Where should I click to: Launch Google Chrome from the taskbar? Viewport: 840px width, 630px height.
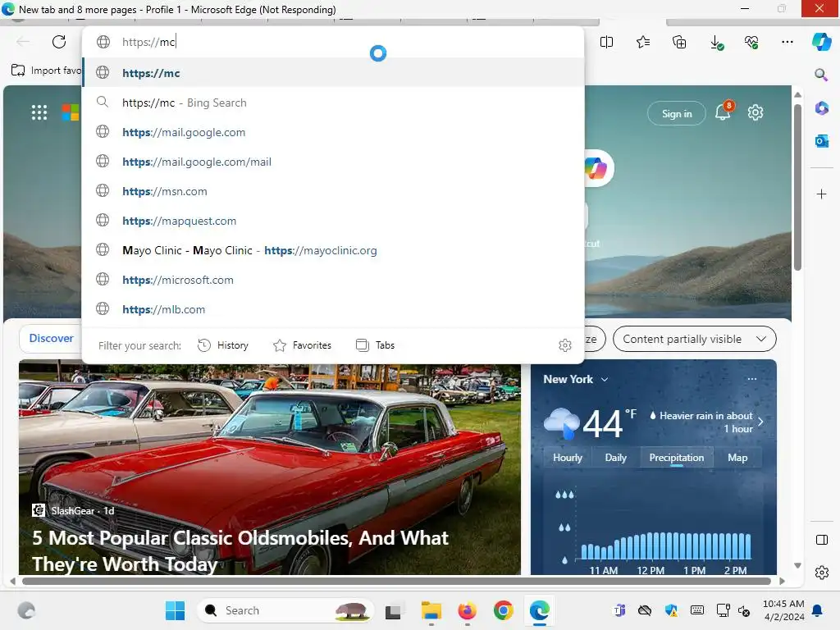503,610
